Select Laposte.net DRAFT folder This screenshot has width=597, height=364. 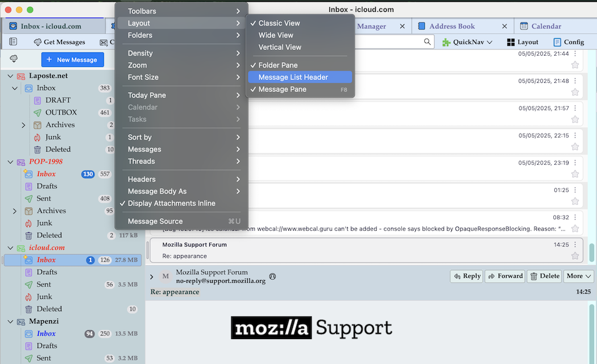58,101
